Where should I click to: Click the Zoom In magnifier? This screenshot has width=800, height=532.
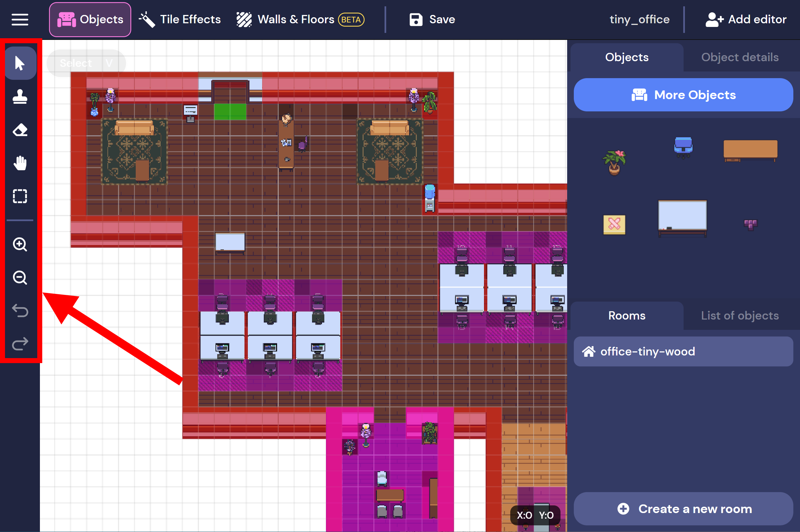tap(20, 244)
